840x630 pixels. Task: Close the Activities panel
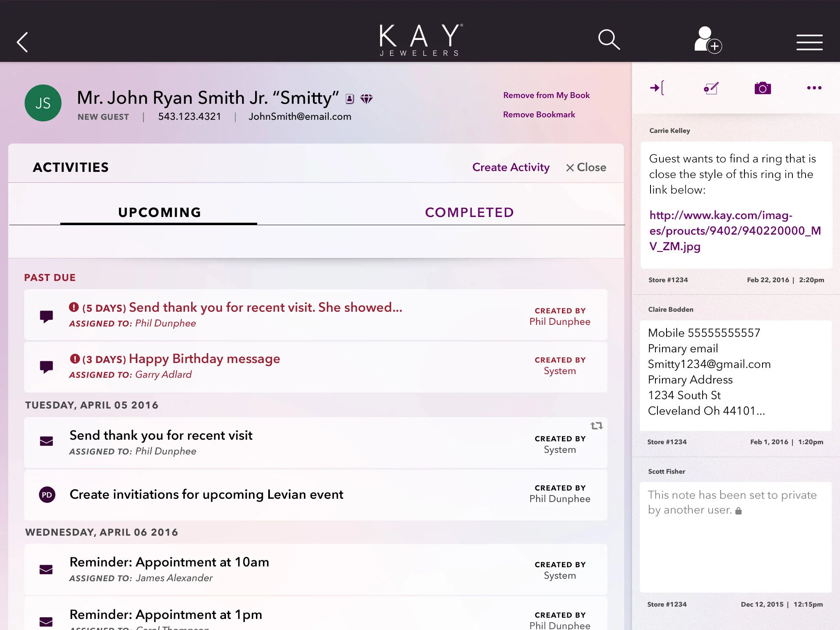tap(586, 167)
